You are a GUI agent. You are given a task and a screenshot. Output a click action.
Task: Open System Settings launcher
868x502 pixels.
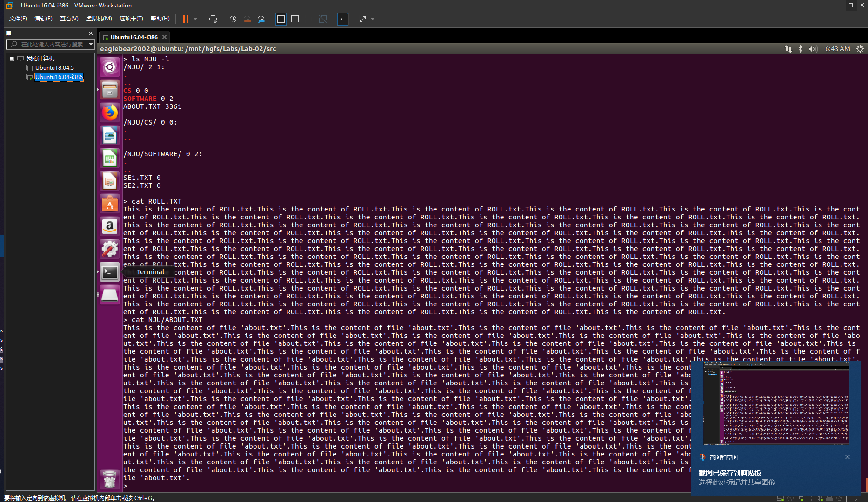point(110,249)
